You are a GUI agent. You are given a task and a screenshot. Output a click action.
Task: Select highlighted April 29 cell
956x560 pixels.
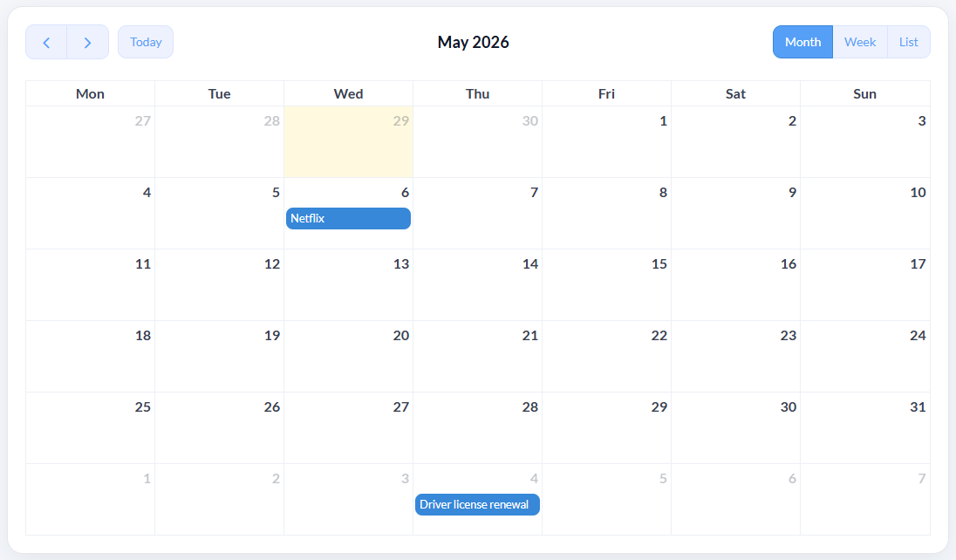[348, 142]
